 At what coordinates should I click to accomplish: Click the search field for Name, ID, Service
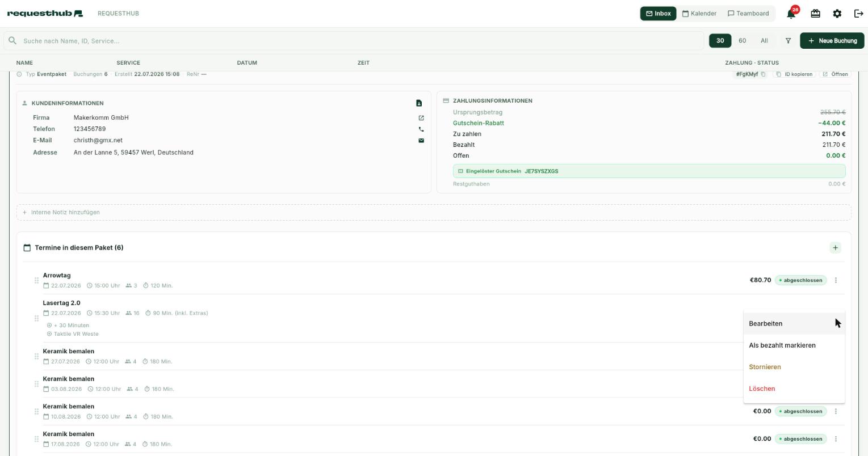coord(354,41)
